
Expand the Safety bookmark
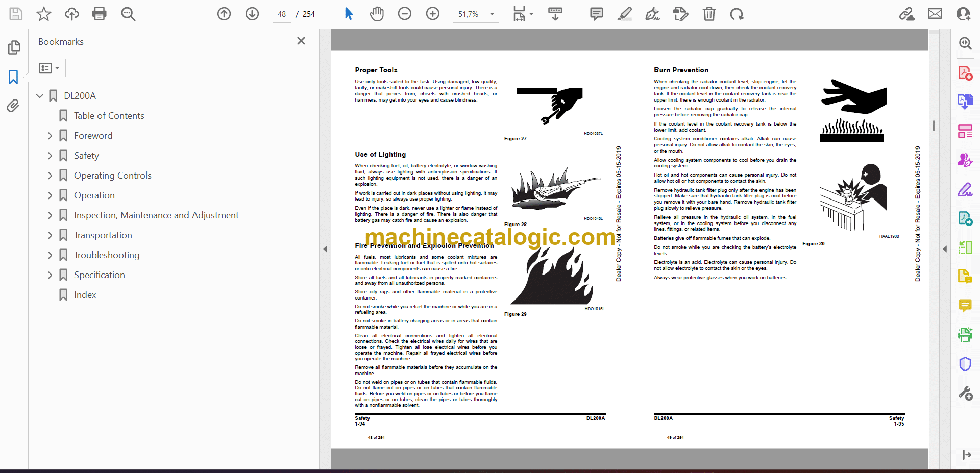[x=50, y=156]
